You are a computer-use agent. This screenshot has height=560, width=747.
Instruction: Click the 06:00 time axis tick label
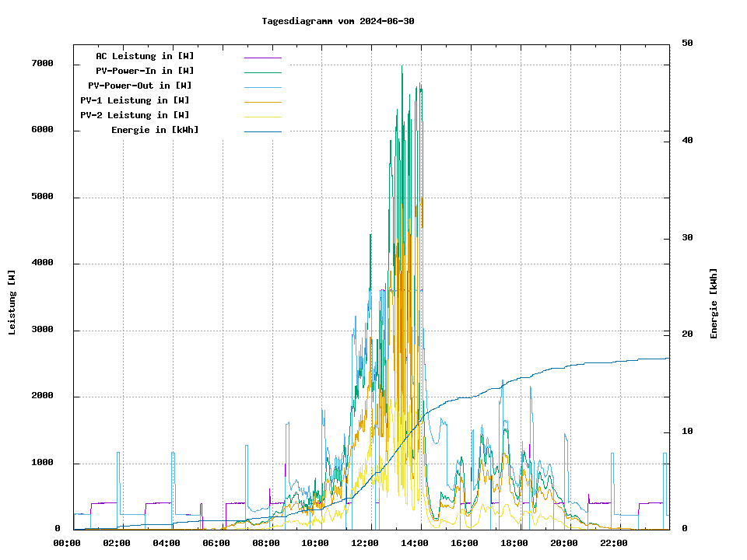point(216,543)
